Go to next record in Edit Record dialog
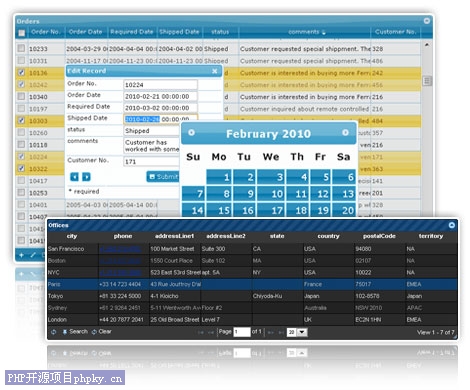 [x=86, y=177]
